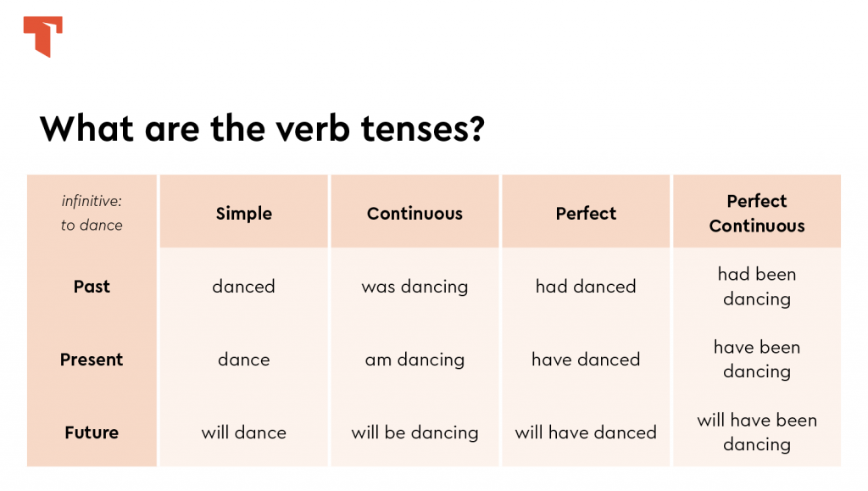Click the 'danced' past simple cell

244,287
